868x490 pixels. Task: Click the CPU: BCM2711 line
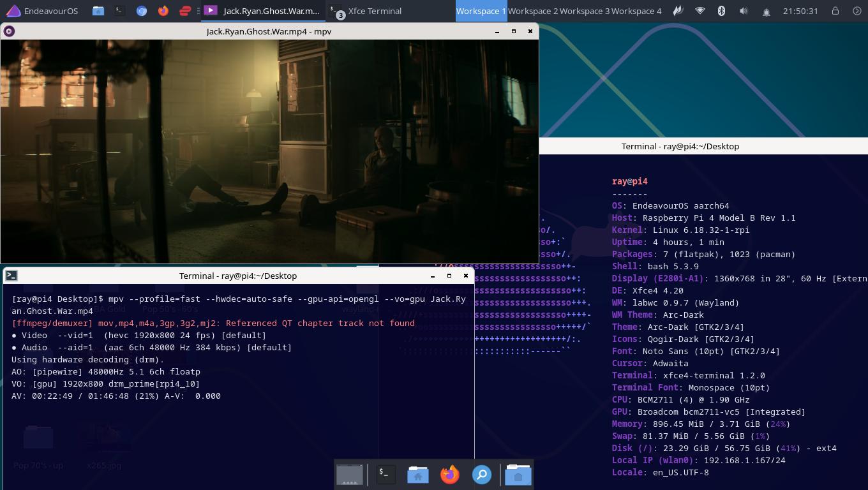click(680, 399)
